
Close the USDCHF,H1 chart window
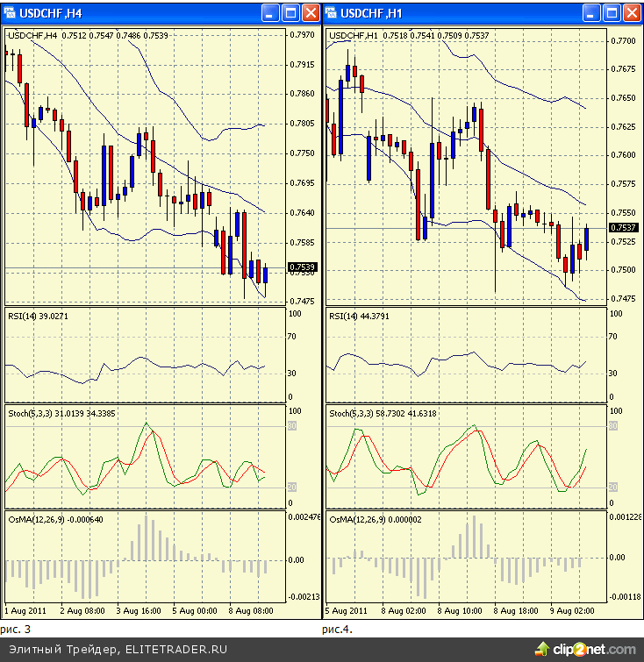pyautogui.click(x=632, y=12)
